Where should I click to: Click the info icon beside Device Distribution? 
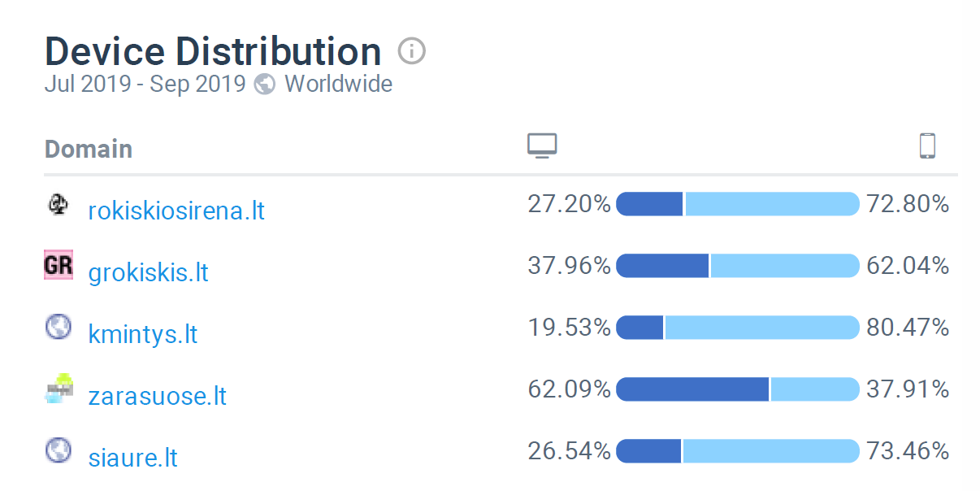pyautogui.click(x=412, y=52)
